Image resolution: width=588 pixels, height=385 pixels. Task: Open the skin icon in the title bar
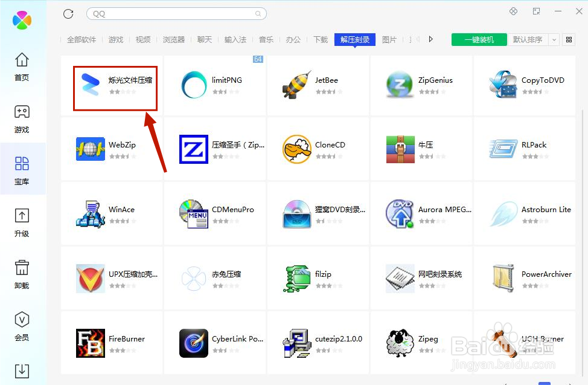pyautogui.click(x=513, y=11)
